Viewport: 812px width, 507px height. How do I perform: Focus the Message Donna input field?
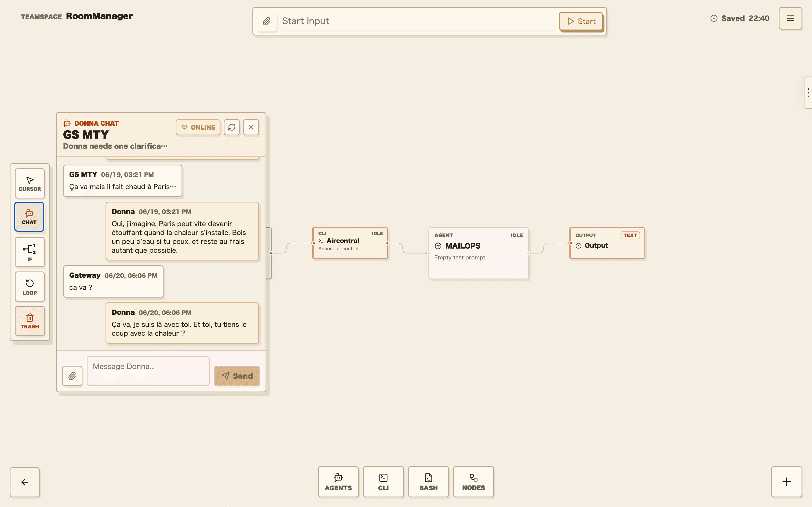[x=148, y=371]
